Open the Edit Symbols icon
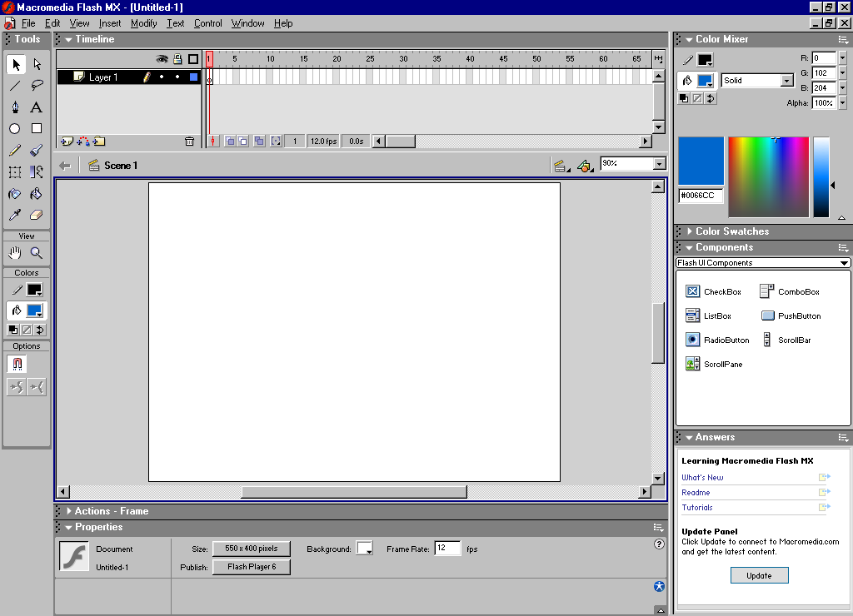The width and height of the screenshot is (853, 616). [585, 166]
